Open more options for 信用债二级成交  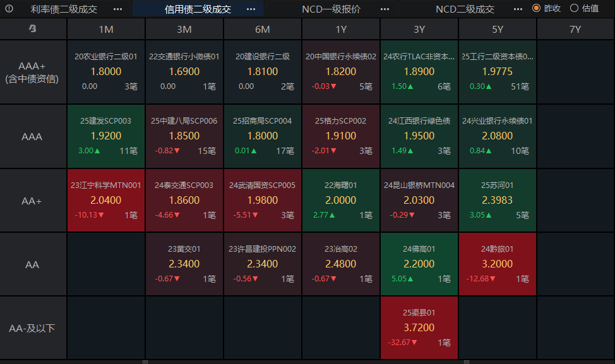251,9
